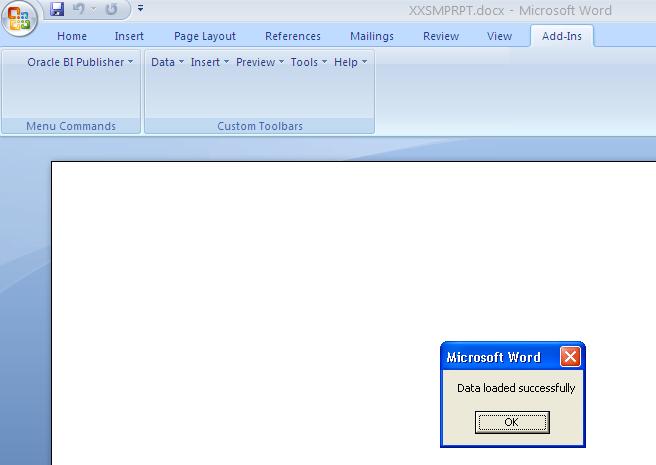The image size is (656, 465).
Task: Click the Undo arrow icon
Action: [78, 9]
